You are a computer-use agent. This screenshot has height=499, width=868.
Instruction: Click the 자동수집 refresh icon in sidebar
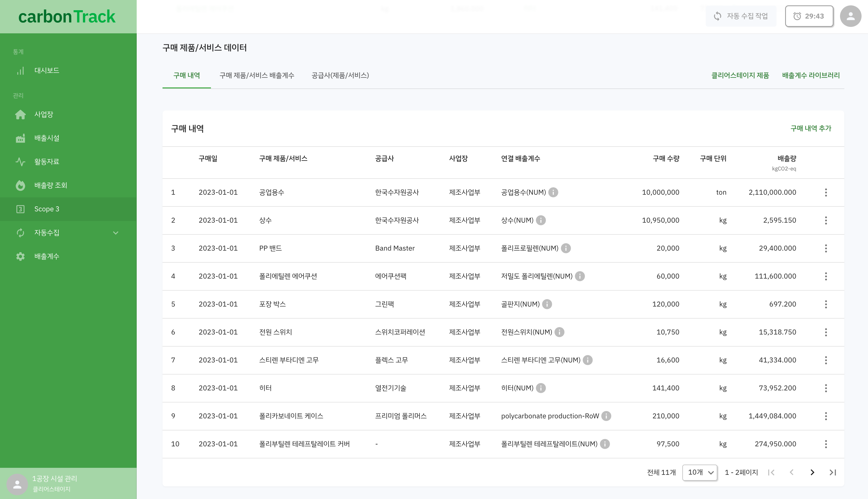[x=20, y=233]
